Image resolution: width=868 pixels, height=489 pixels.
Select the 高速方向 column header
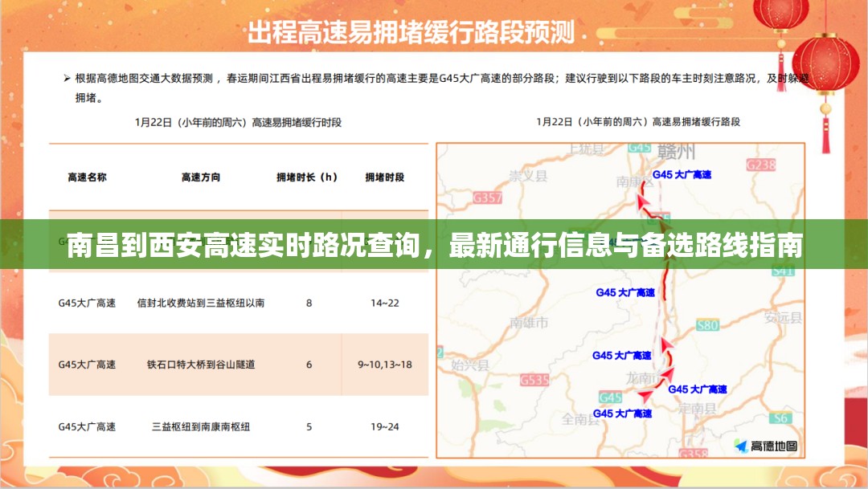coord(201,177)
